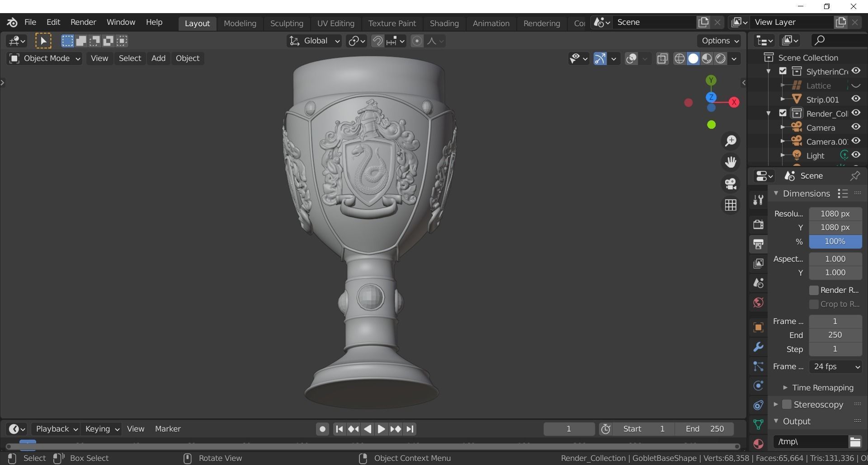The width and height of the screenshot is (868, 465).
Task: Hide Strip.001 in viewport
Action: click(856, 99)
